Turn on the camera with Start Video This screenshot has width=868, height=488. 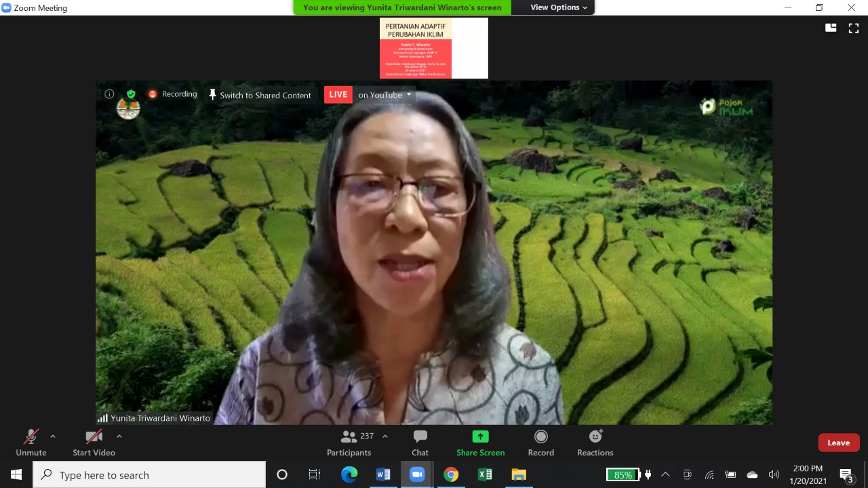pos(94,443)
